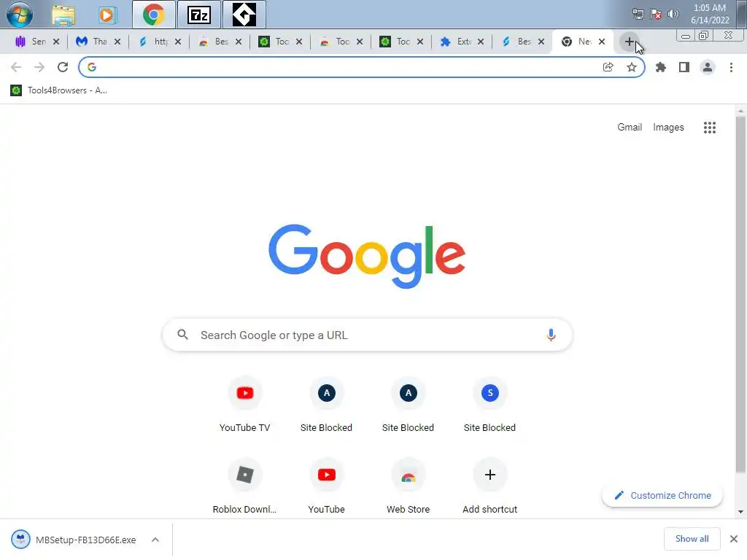This screenshot has height=560, width=747.
Task: Close the downloads bar
Action: pyautogui.click(x=734, y=539)
